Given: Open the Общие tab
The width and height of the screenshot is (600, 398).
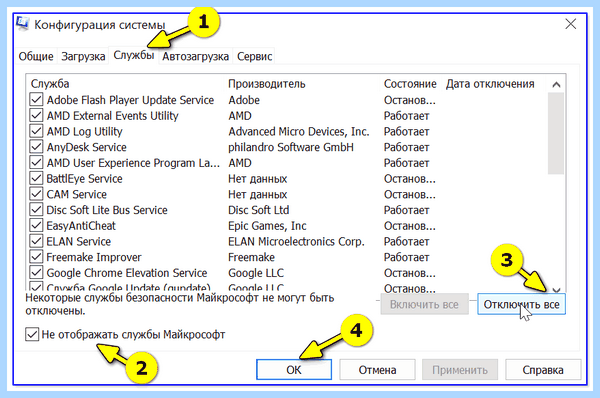Looking at the screenshot, I should [36, 56].
